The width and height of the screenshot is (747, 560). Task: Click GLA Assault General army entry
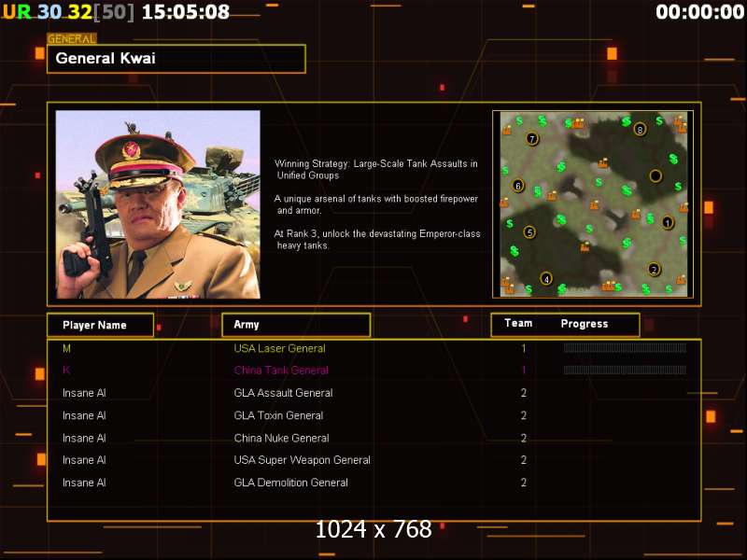[x=283, y=393]
